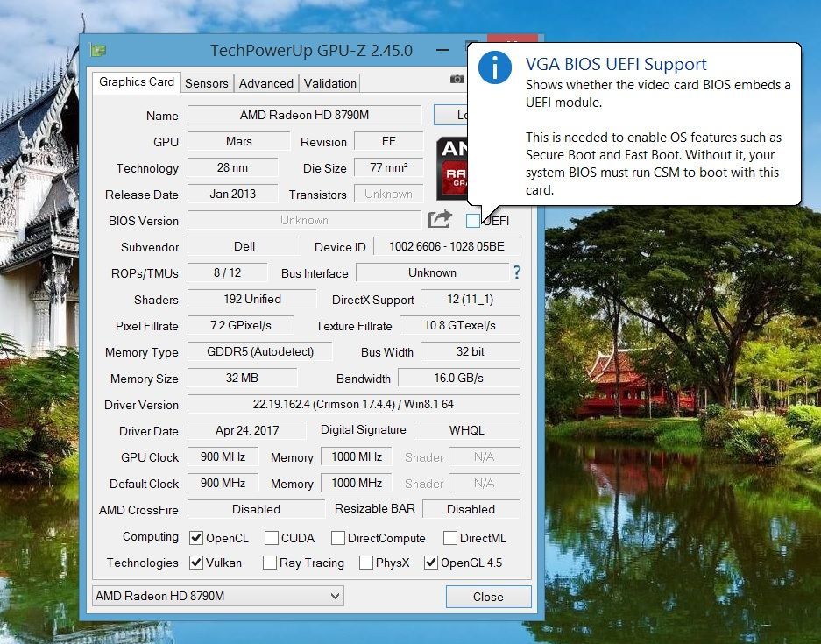The width and height of the screenshot is (821, 644).
Task: Click the Revision field showing FF
Action: point(388,141)
